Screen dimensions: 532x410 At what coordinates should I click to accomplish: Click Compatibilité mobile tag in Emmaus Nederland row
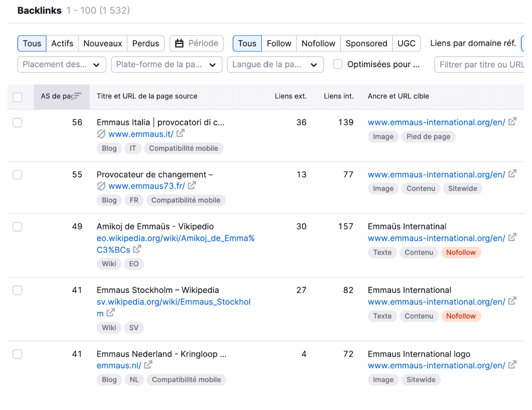coord(187,379)
